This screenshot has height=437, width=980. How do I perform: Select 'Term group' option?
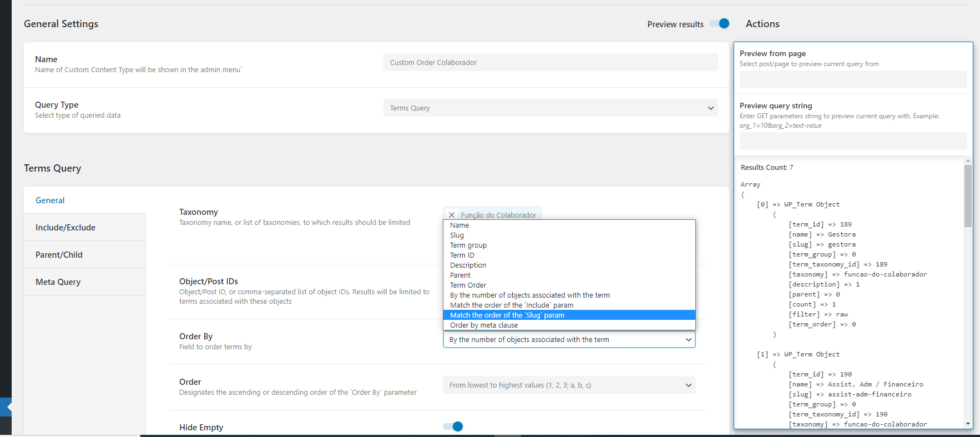(569, 245)
